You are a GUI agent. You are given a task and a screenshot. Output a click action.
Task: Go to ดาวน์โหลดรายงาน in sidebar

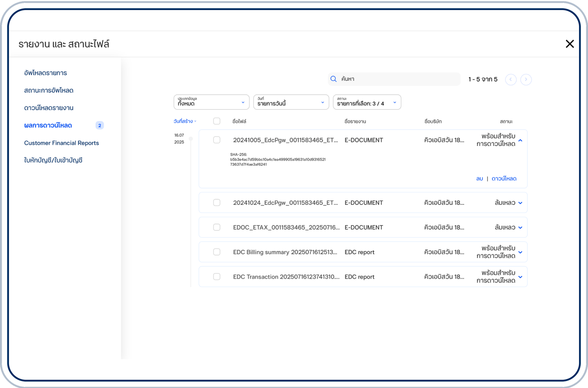49,108
